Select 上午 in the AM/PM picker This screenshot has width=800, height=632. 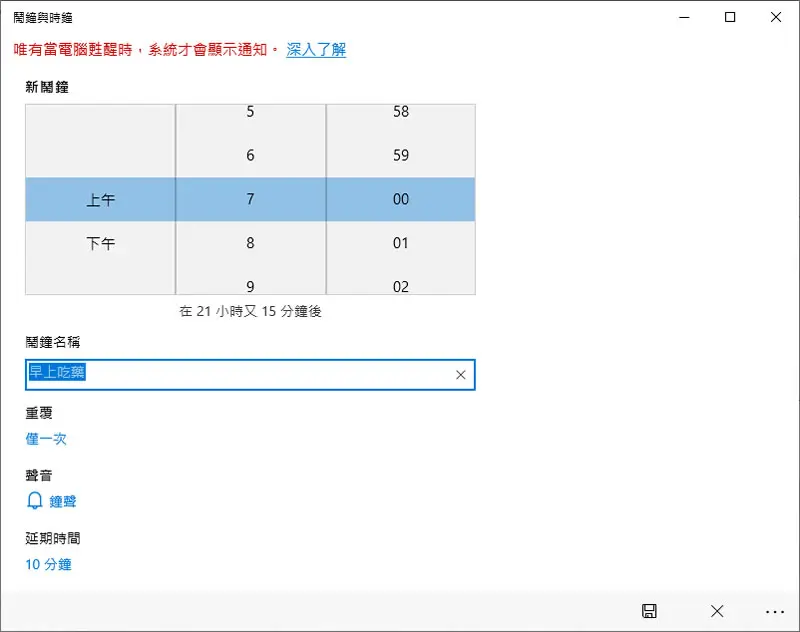pos(101,199)
